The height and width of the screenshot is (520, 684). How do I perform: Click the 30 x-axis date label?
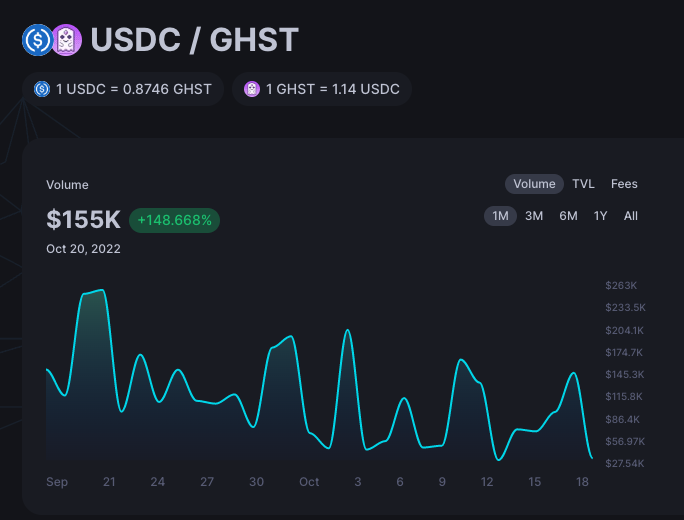tap(256, 482)
